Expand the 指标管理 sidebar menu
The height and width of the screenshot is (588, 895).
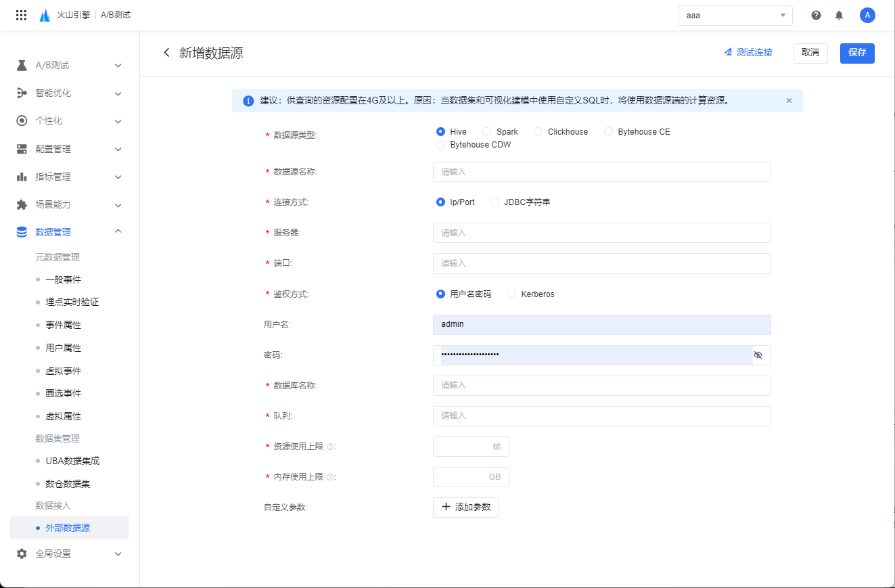click(118, 177)
